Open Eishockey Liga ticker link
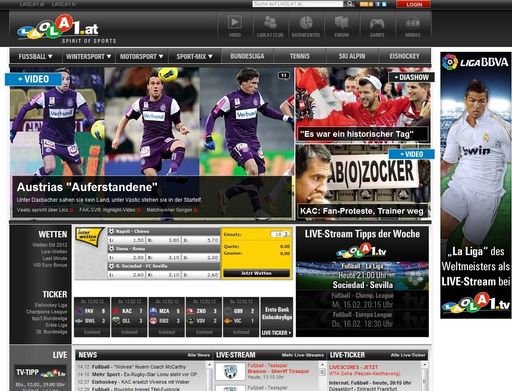512x391 pixels. (x=51, y=305)
